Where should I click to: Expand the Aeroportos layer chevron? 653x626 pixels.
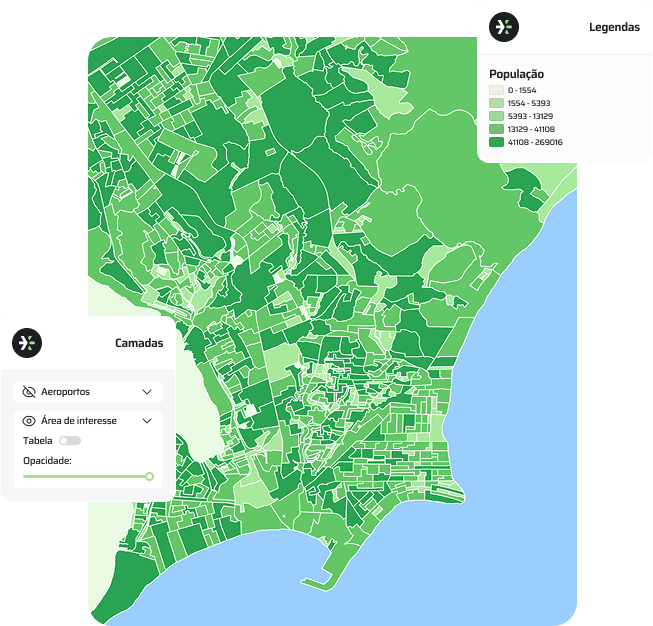147,392
